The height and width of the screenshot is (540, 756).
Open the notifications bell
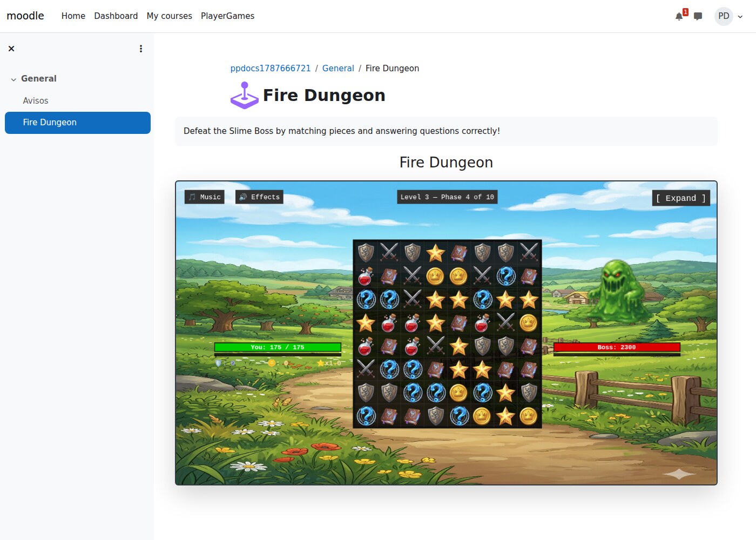[x=679, y=16]
